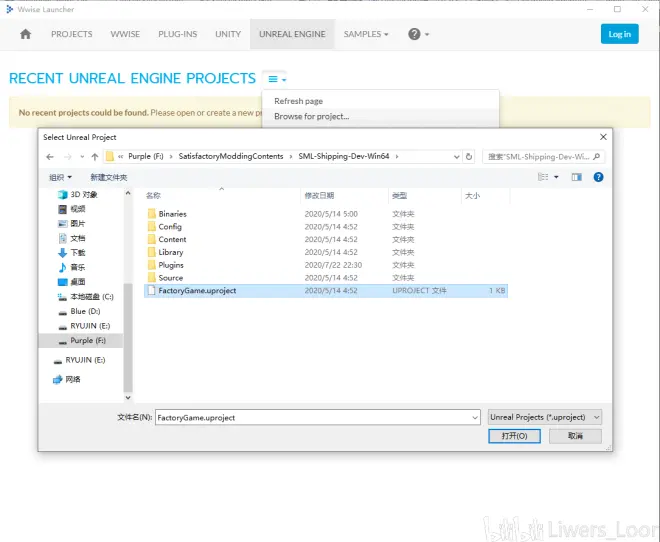Switch to the UNREAL ENGINE tab
The height and width of the screenshot is (542, 660).
(x=292, y=34)
